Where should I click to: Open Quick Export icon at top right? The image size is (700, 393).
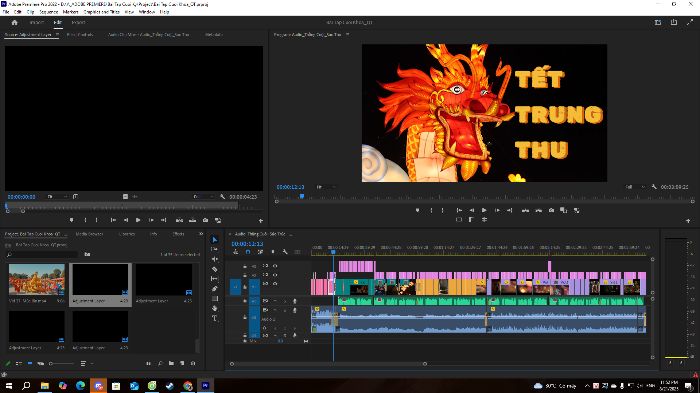click(x=674, y=22)
